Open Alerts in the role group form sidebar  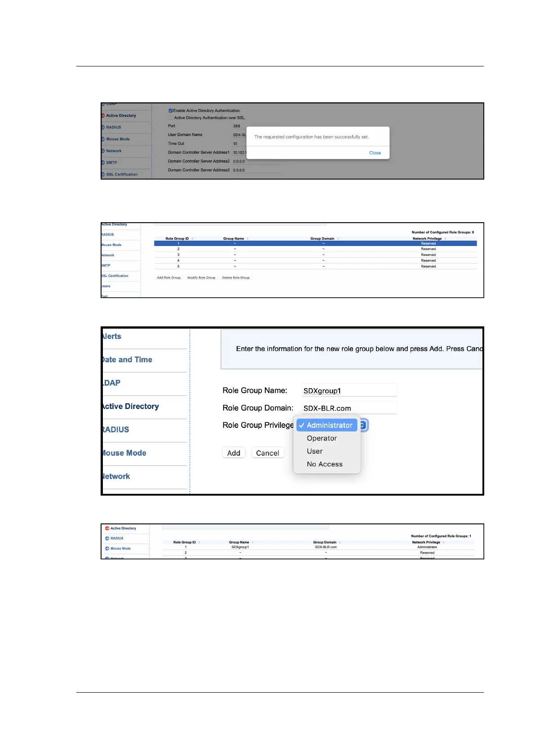[112, 336]
